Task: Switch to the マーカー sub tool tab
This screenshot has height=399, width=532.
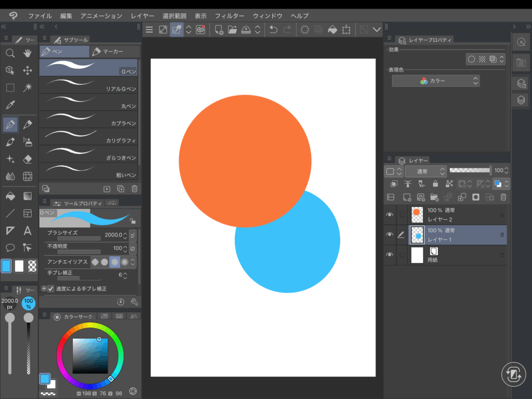Action: pyautogui.click(x=114, y=51)
